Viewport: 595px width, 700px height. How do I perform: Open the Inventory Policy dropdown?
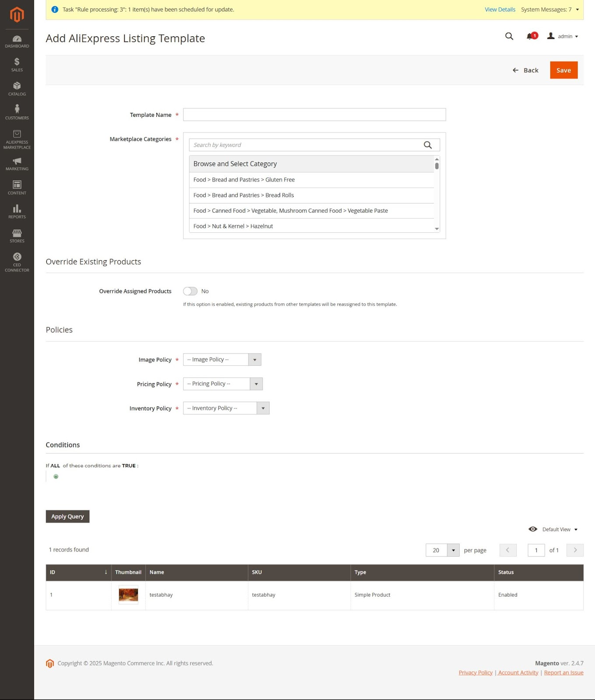[x=226, y=408]
